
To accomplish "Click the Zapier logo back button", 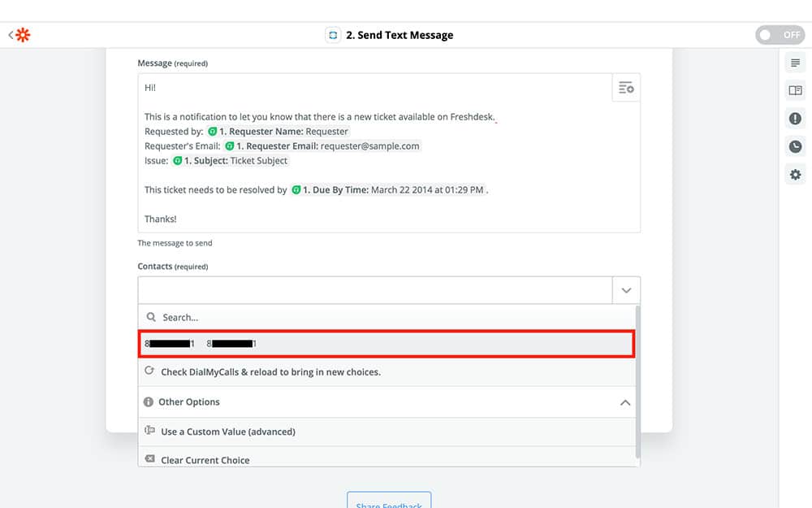I will coord(19,35).
